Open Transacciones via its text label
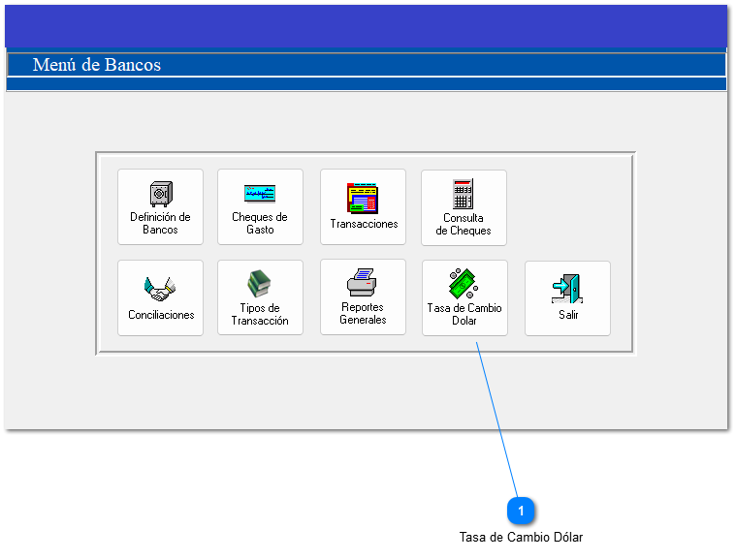This screenshot has width=736, height=560. (364, 224)
